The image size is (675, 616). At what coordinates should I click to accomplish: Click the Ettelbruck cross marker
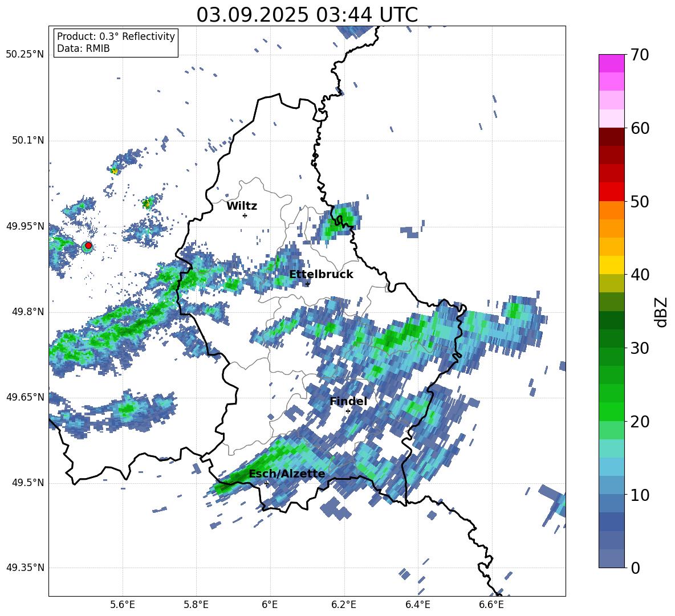click(x=307, y=284)
